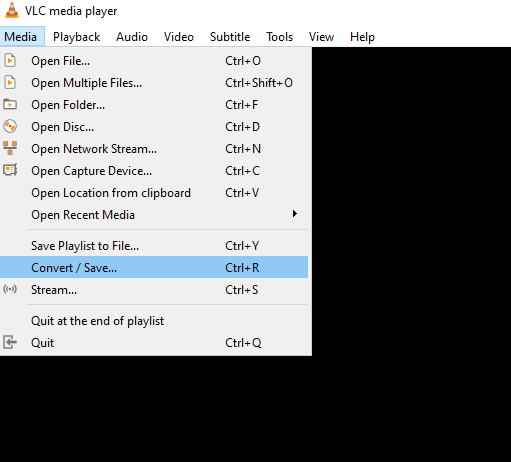Click the Ctrl+Shift+O shortcut text
The width and height of the screenshot is (511, 462).
259,83
